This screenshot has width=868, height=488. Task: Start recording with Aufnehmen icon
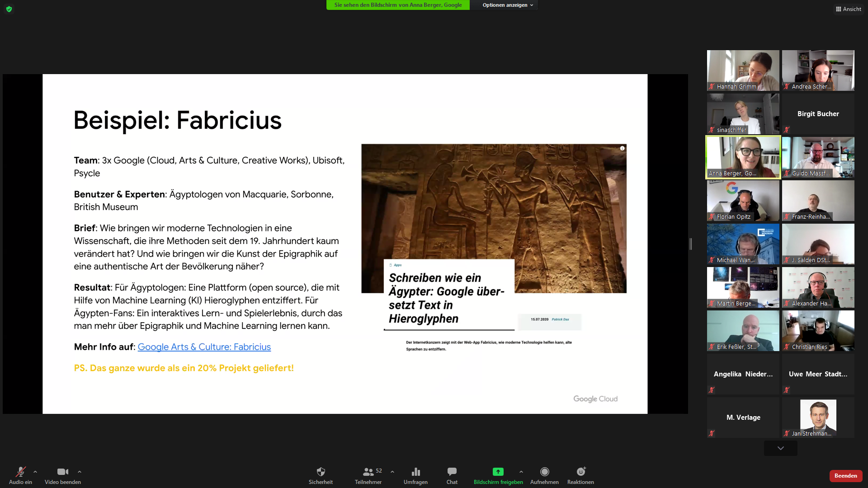544,472
